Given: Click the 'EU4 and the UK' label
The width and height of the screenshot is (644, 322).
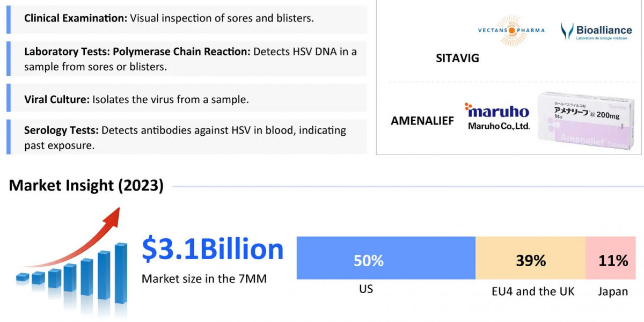Looking at the screenshot, I should tap(533, 291).
